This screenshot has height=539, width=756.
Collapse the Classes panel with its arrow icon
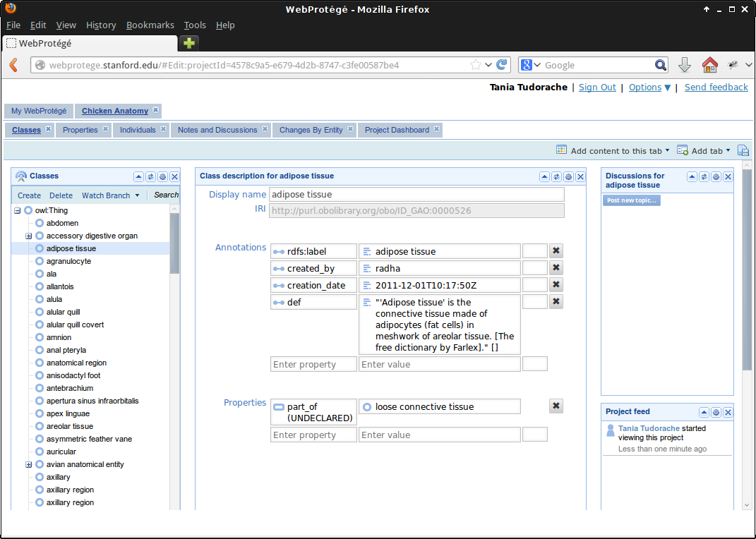pos(139,177)
